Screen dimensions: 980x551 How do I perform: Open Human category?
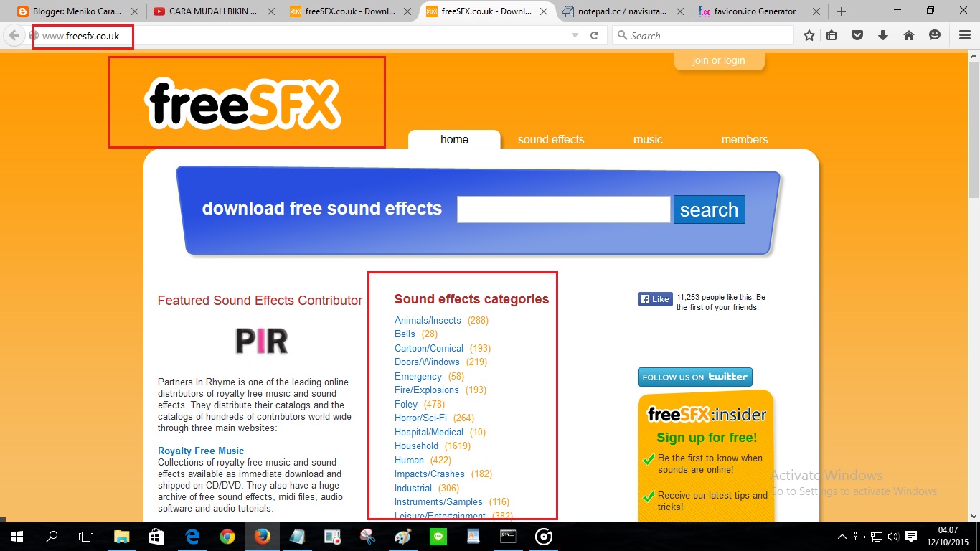point(409,460)
